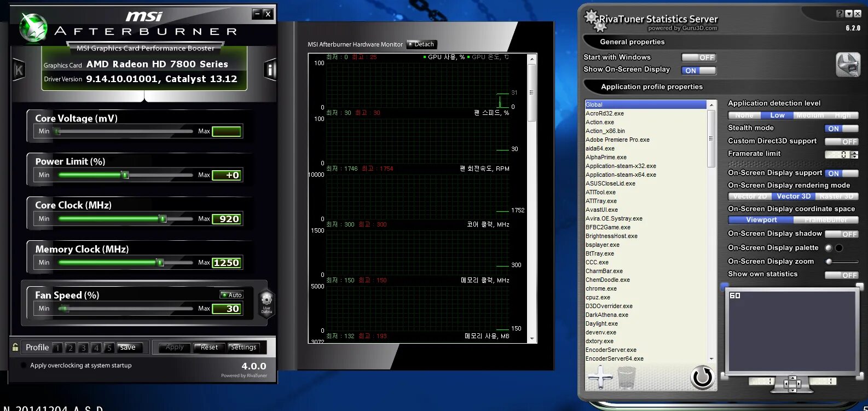
Task: Toggle Custom Direct3D support switch
Action: 841,142
